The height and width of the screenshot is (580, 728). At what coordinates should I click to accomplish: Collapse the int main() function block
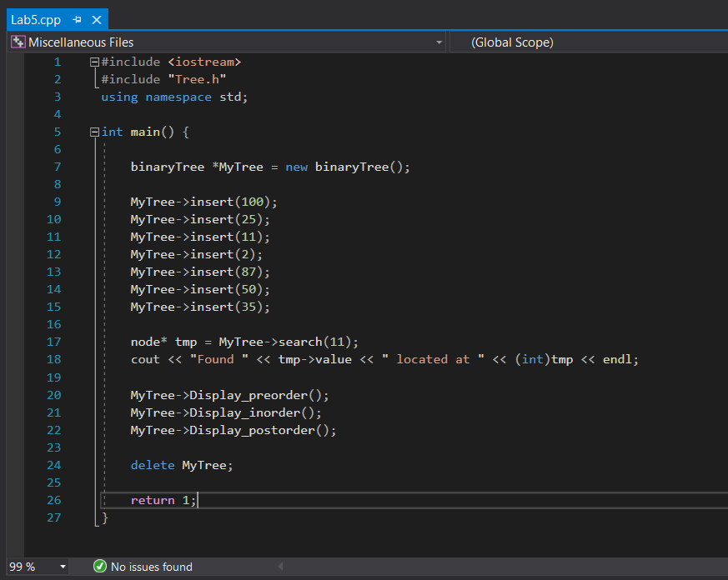(94, 132)
